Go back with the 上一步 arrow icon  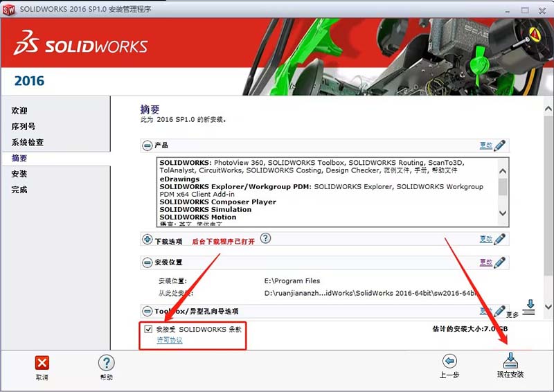coord(449,361)
